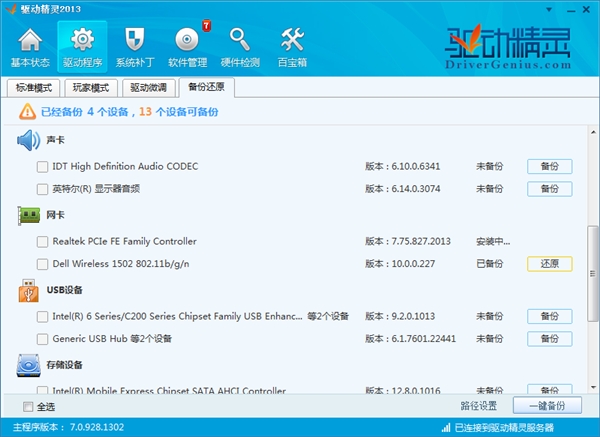The image size is (600, 437).
Task: Click scrollbar down arrow
Action: [593, 388]
